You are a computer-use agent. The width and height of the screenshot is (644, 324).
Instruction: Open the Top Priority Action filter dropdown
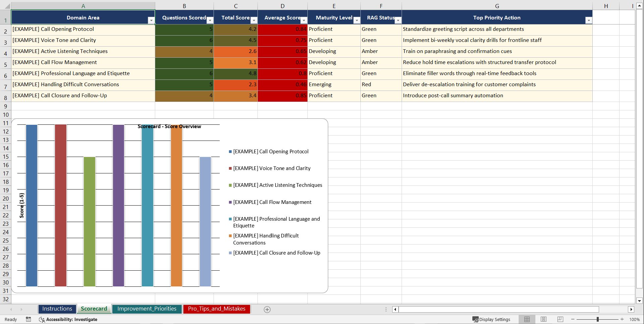[589, 20]
